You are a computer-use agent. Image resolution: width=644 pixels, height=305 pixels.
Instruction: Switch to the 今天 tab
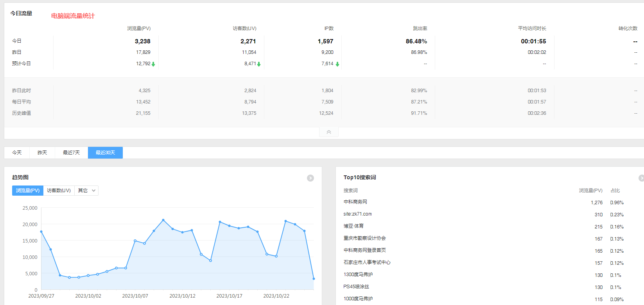click(17, 153)
